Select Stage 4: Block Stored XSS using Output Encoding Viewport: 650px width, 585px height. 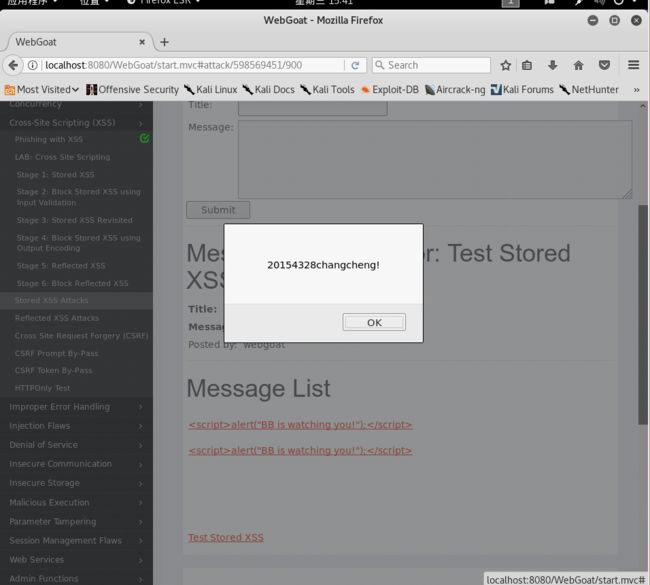point(78,243)
